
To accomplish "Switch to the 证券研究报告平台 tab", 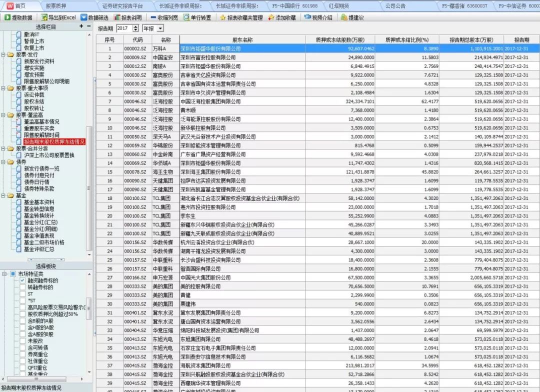I will coord(122,6).
